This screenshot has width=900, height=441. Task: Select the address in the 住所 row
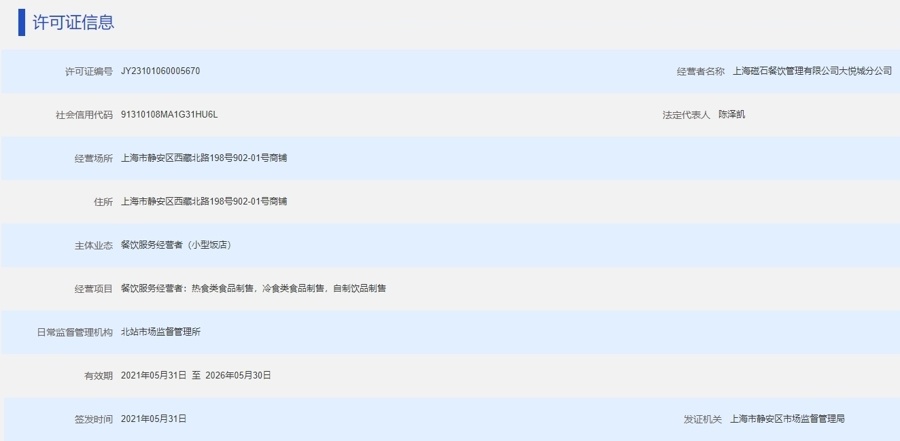(204, 202)
